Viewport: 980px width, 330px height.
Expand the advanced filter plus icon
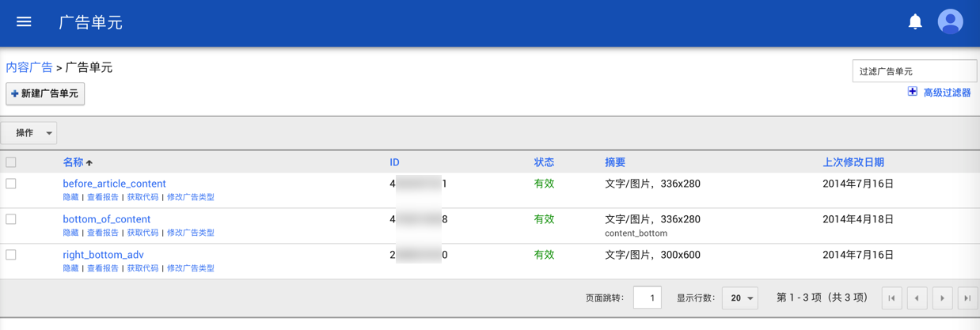pos(913,92)
